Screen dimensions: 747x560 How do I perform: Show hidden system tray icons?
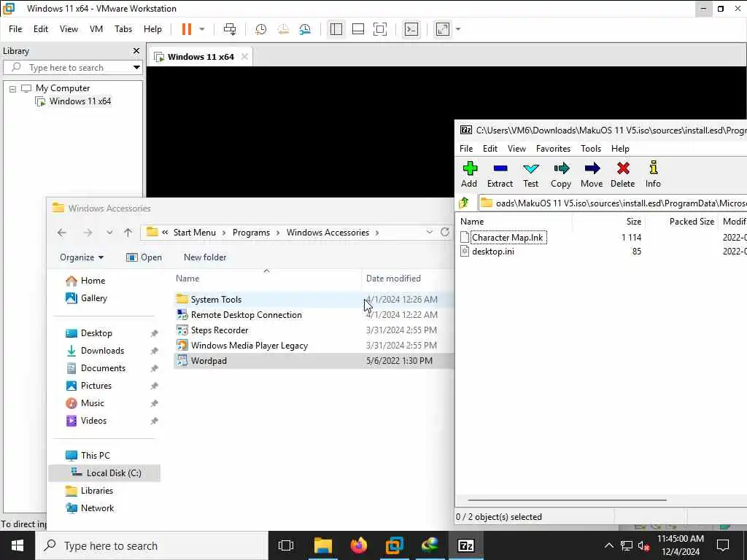[609, 545]
